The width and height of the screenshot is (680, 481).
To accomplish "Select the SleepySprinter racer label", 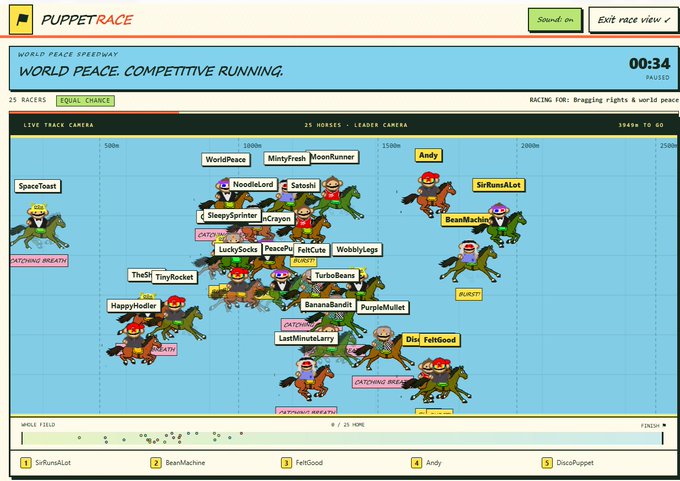I will (232, 215).
